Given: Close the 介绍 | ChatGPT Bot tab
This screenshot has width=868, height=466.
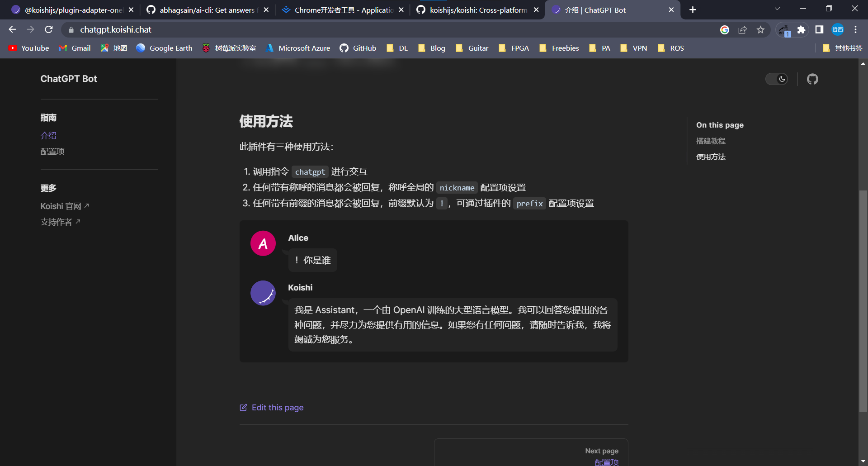Looking at the screenshot, I should pos(671,10).
